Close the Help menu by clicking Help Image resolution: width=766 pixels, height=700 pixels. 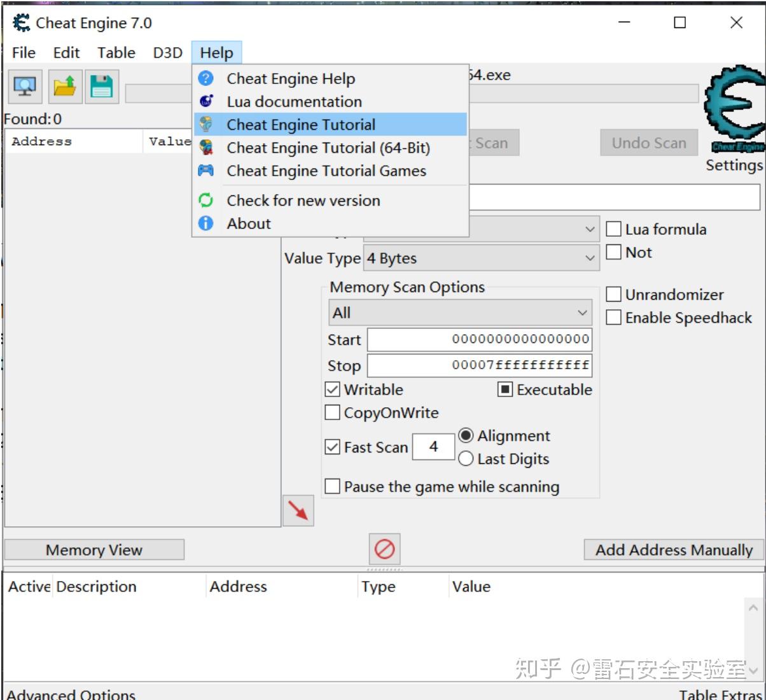[216, 53]
